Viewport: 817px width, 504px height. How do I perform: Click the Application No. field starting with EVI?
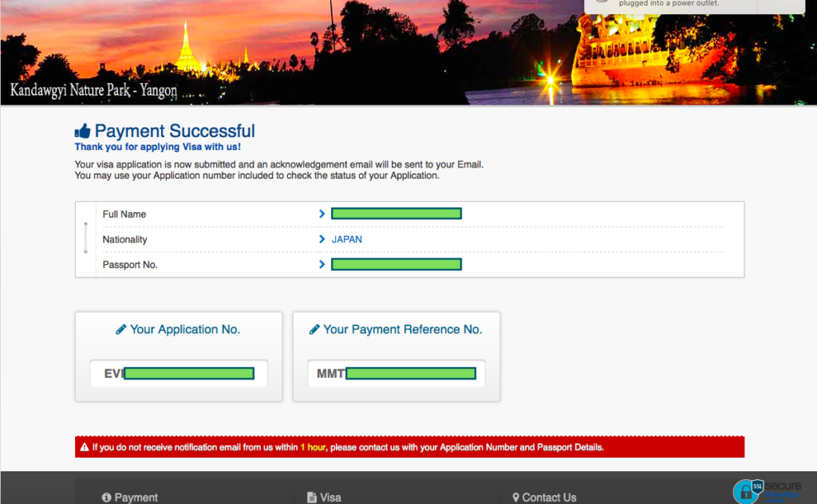179,373
